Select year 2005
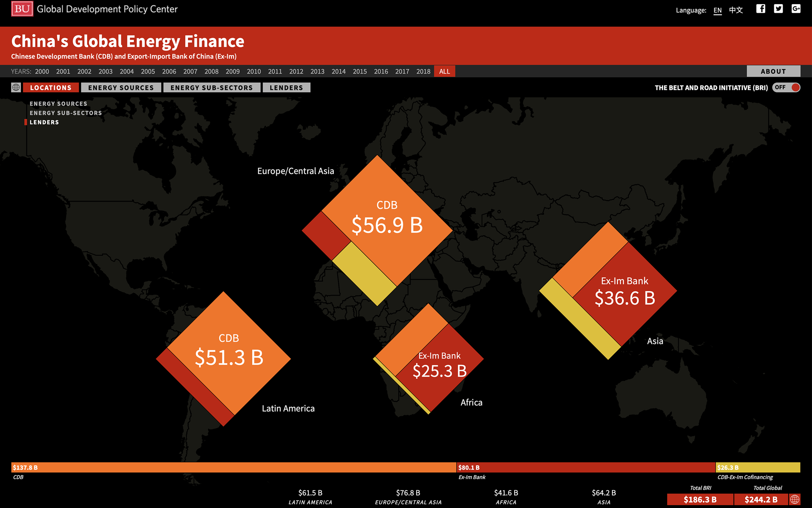Screen dimensions: 812x508 148,71
